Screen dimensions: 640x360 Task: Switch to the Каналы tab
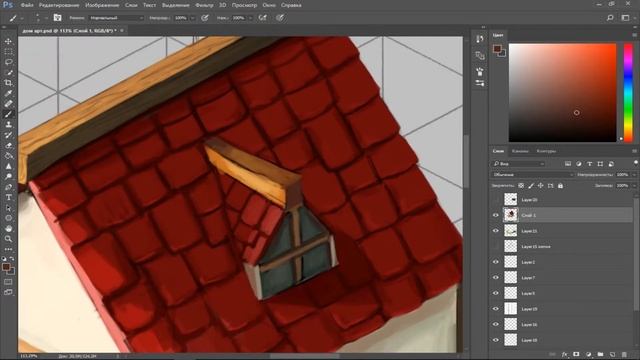[520, 151]
